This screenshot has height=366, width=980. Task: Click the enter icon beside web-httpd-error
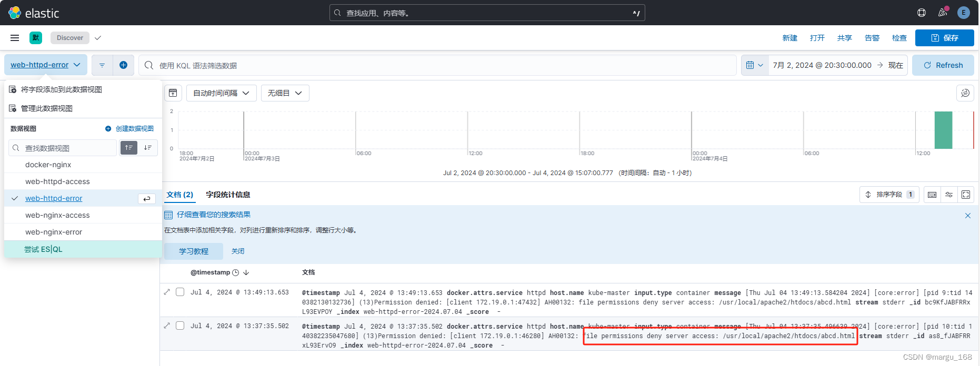tap(147, 198)
